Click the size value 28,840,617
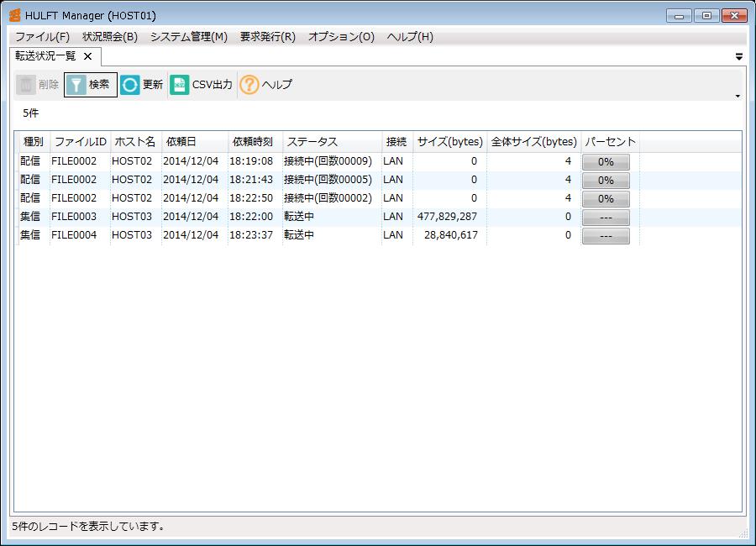The height and width of the screenshot is (546, 756). [451, 235]
